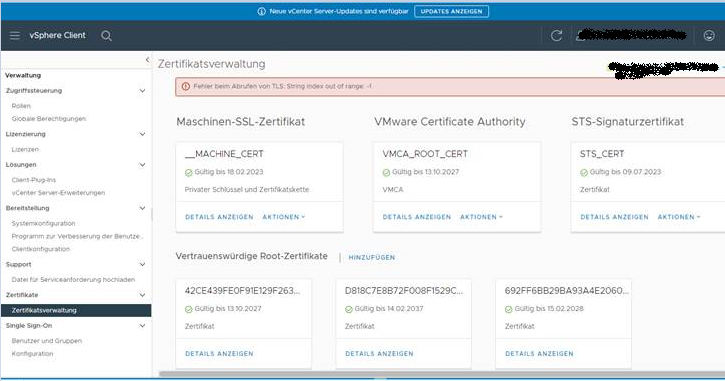Open Rollen in sidebar
The height and width of the screenshot is (381, 725).
21,106
